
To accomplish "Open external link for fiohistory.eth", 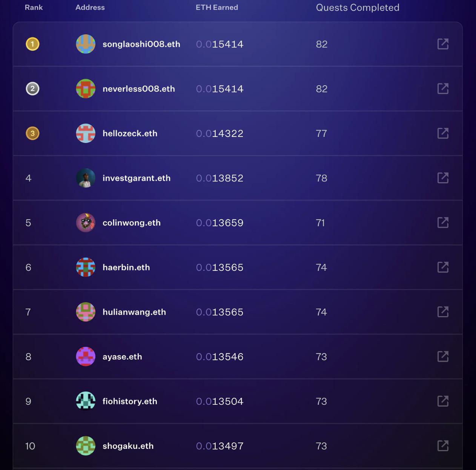I will click(x=443, y=401).
